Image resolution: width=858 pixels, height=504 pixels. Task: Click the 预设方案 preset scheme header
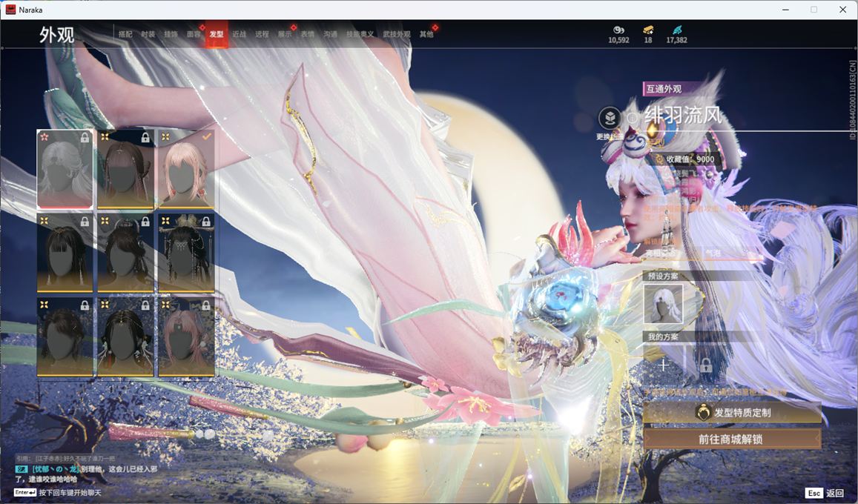(x=663, y=276)
